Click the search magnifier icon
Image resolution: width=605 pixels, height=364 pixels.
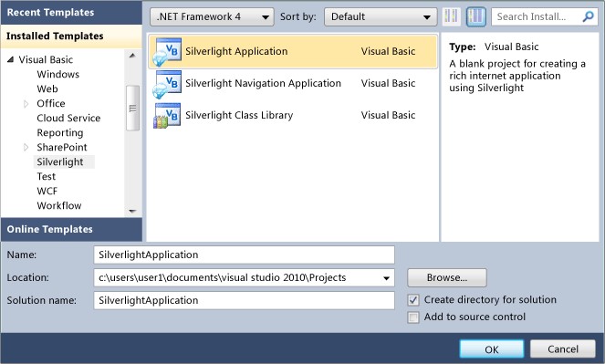[x=588, y=16]
